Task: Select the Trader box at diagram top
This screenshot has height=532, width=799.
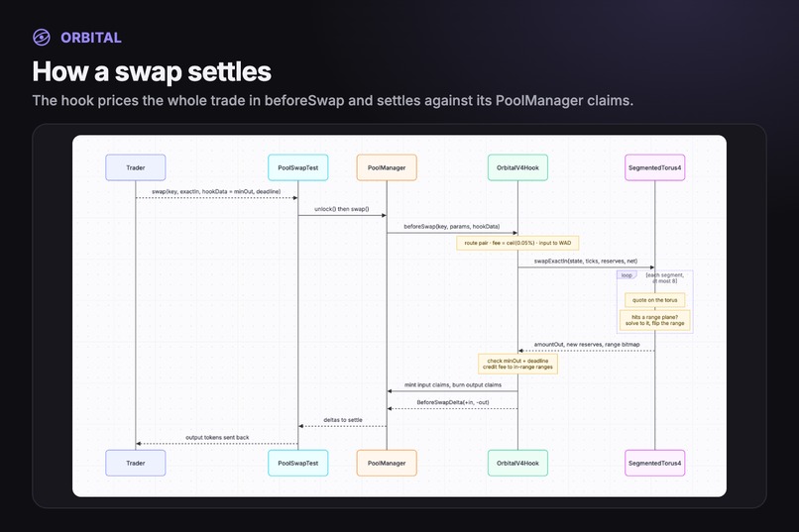Action: [x=136, y=167]
